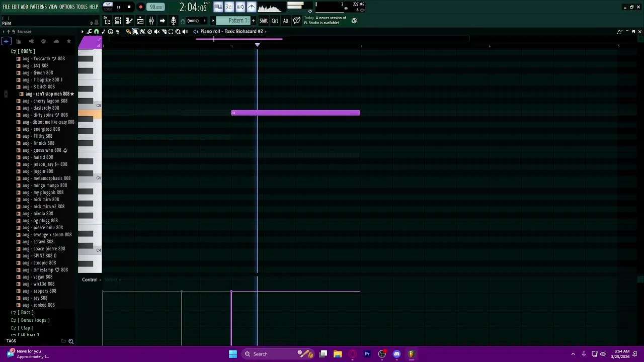Open the PATTERNS menu

pos(38,7)
